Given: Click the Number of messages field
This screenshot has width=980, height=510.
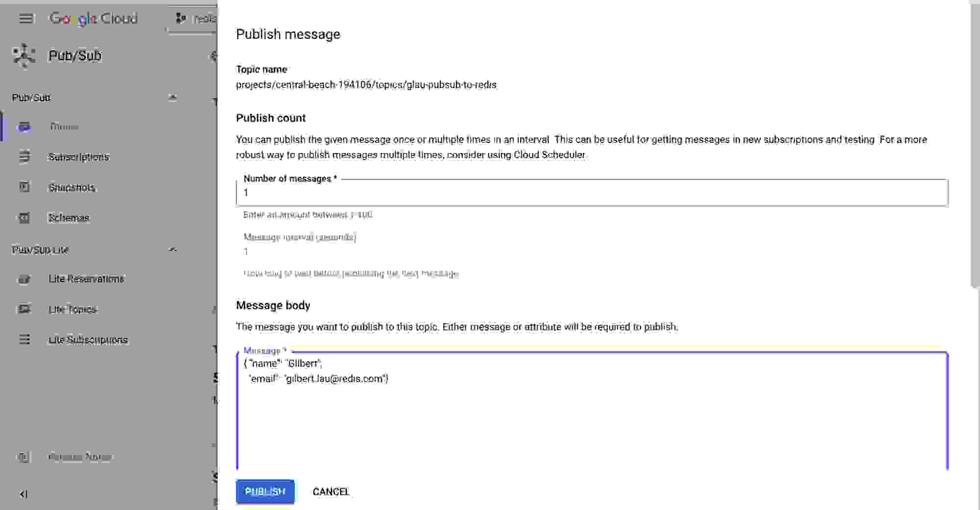Looking at the screenshot, I should 588,192.
